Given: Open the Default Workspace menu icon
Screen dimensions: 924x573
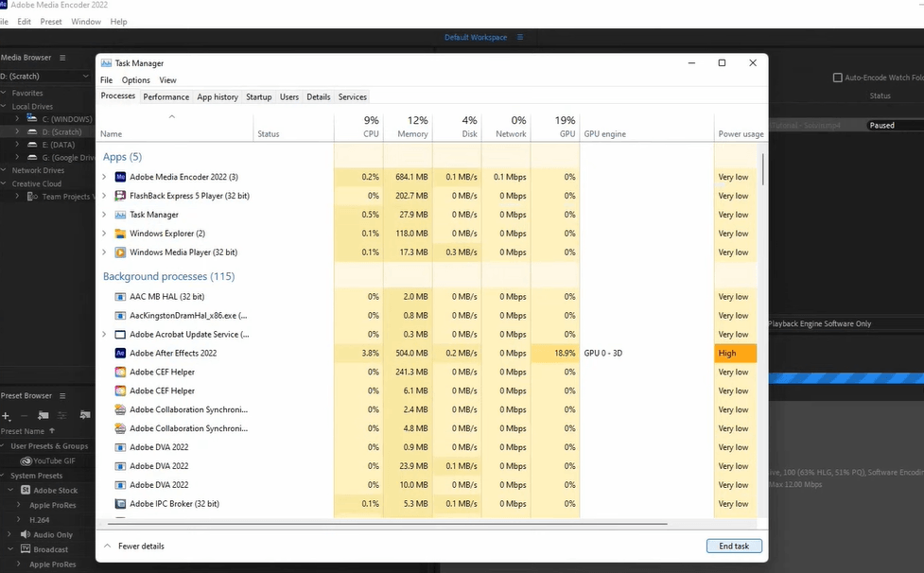Looking at the screenshot, I should 520,37.
